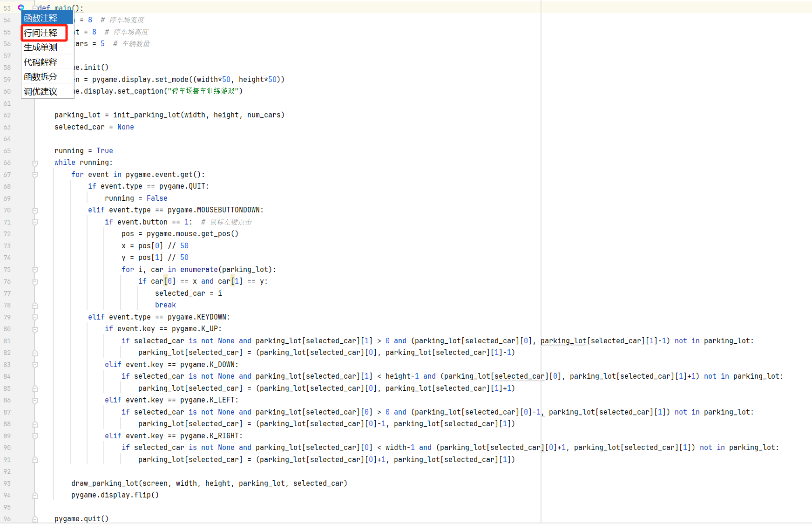This screenshot has width=812, height=524.
Task: Click the fold end marker on line 78
Action: [x=35, y=306]
